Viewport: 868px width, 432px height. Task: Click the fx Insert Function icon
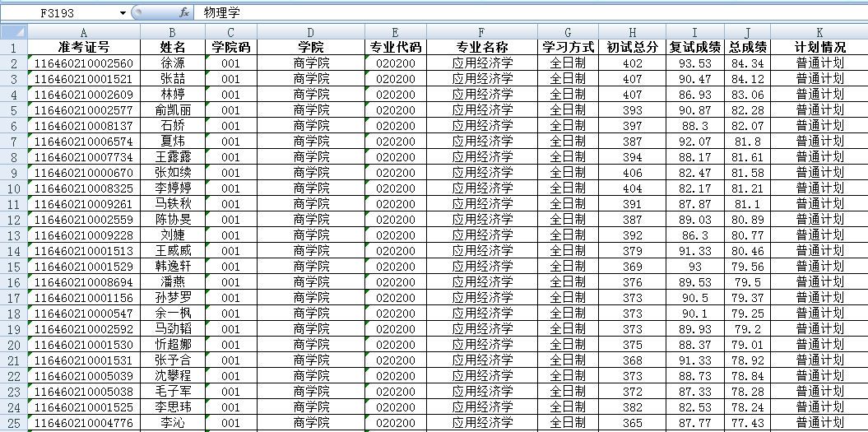(184, 12)
